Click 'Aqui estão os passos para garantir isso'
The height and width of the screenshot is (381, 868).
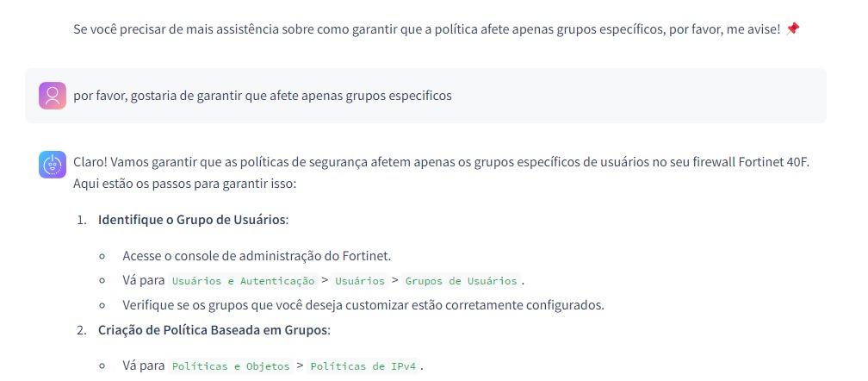[x=184, y=184]
